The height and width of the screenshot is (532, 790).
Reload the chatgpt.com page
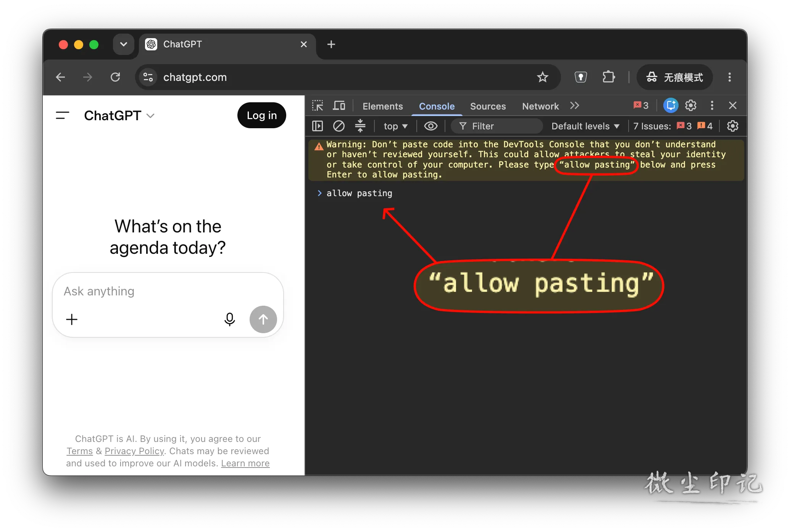click(115, 77)
